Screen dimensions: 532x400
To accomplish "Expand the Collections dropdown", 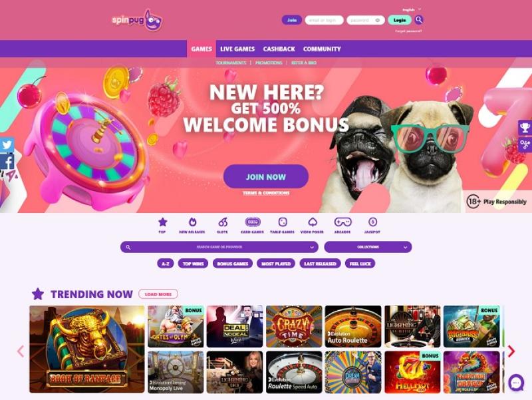I will click(x=368, y=247).
